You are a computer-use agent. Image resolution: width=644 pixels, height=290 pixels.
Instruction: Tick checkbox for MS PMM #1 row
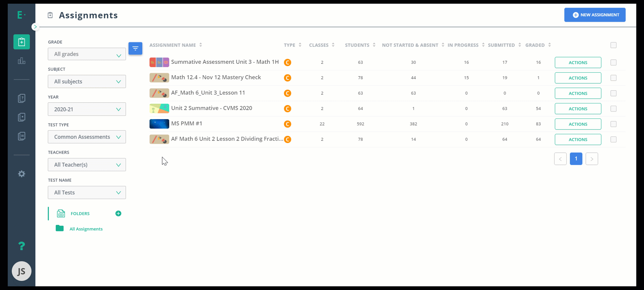(x=613, y=124)
